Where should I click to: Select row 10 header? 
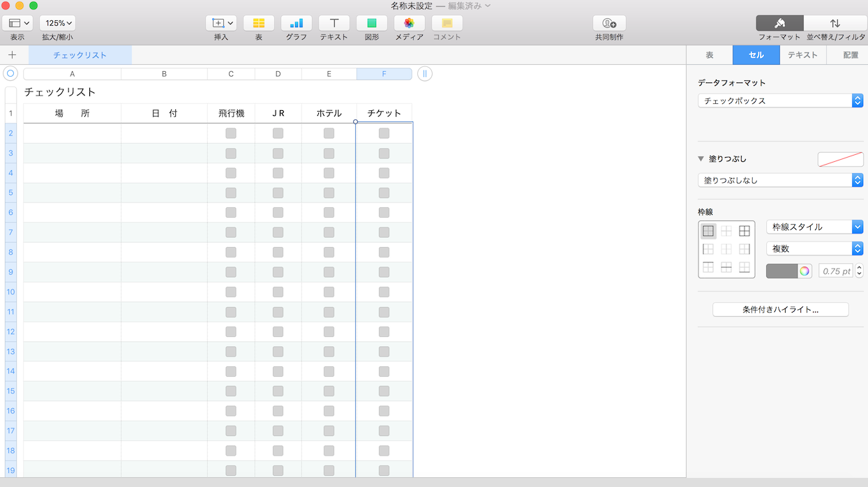10,292
